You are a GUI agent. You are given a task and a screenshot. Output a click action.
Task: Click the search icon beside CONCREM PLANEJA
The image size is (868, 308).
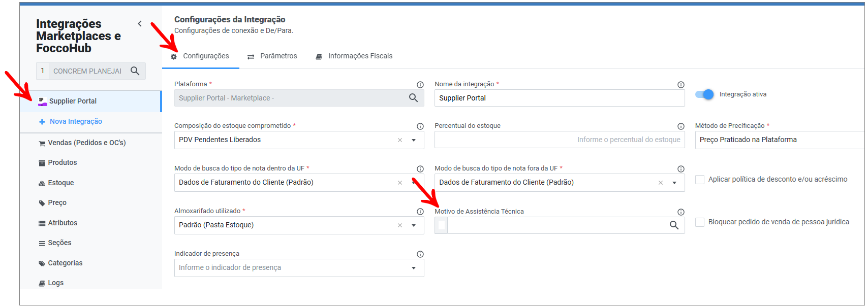tap(135, 71)
